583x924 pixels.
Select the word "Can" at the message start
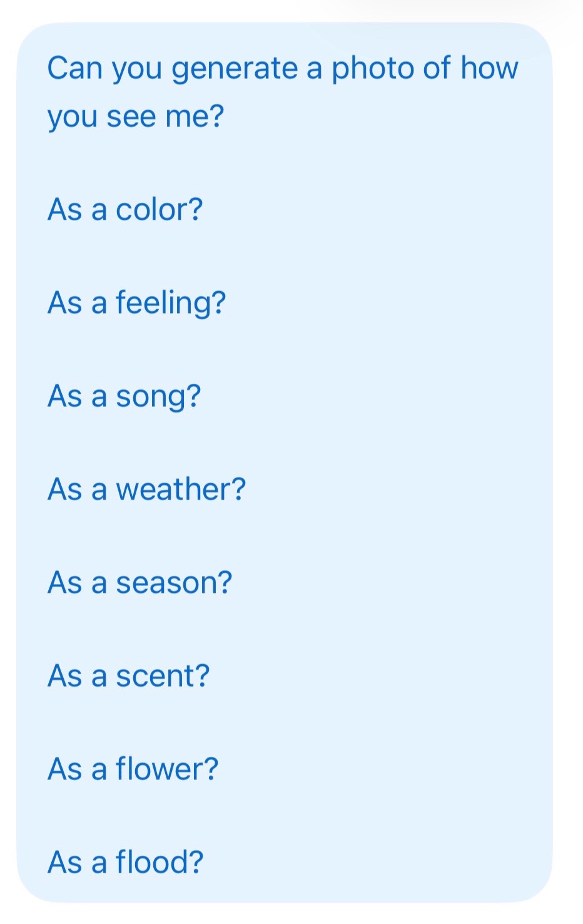[x=75, y=68]
